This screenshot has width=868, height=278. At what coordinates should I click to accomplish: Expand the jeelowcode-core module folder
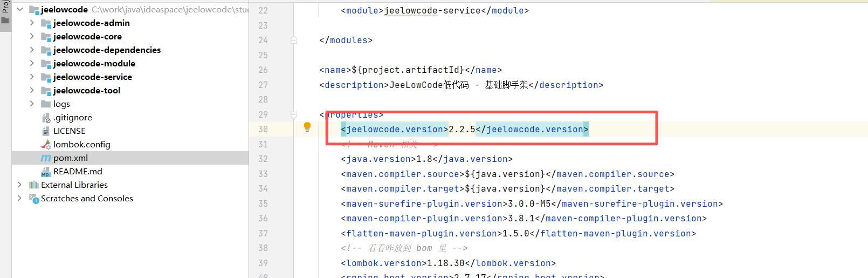(x=32, y=36)
